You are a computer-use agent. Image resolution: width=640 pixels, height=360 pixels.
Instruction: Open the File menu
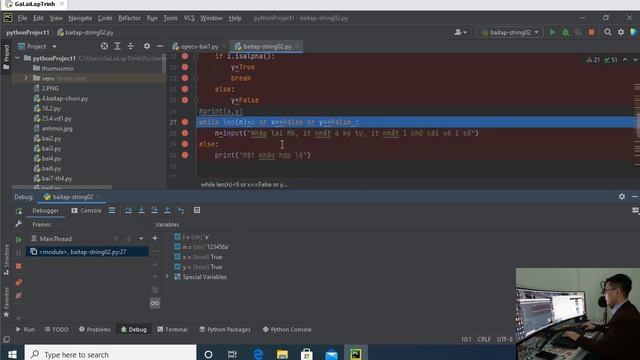(x=22, y=18)
